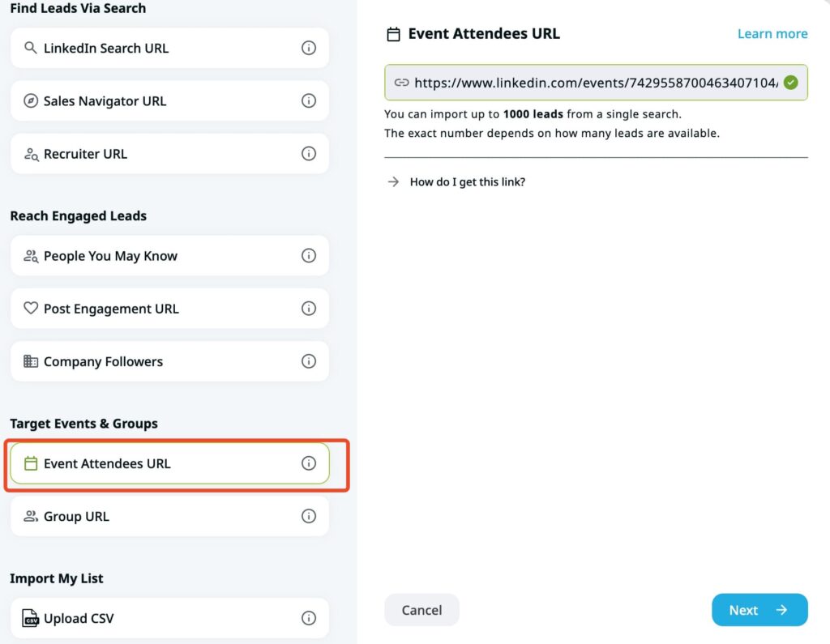Image resolution: width=830 pixels, height=644 pixels.
Task: Open info tooltip for Recruiter URL
Action: coord(308,154)
